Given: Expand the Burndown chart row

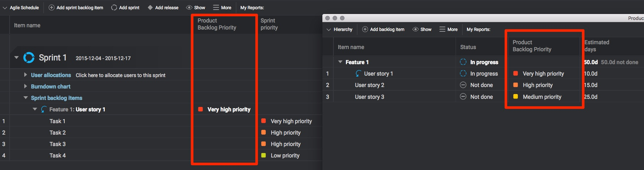Looking at the screenshot, I should (25, 86).
